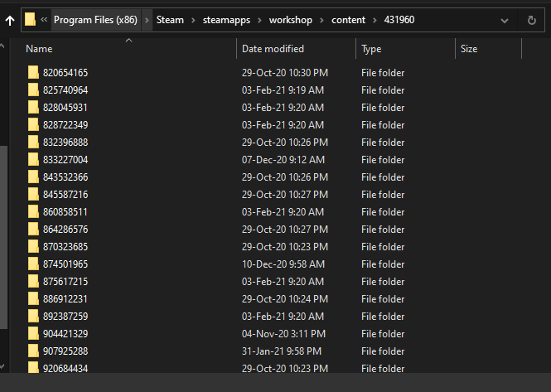Select the 860858511 folder icon

click(32, 212)
